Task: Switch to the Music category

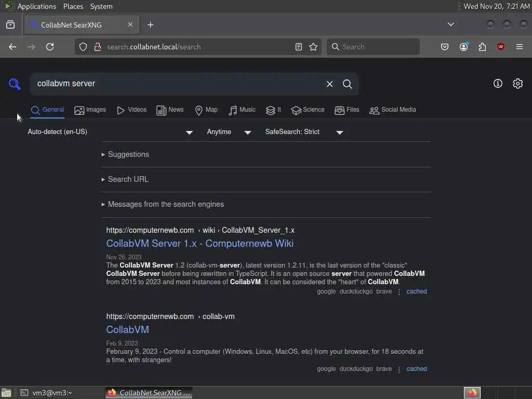Action: (242, 110)
